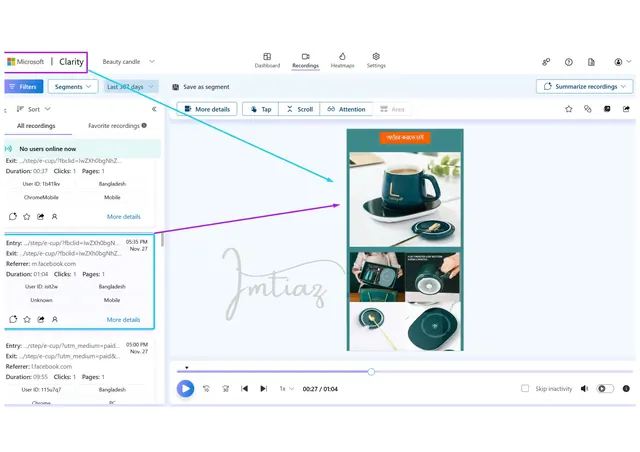Share the recording via the player share icon

tap(626, 109)
